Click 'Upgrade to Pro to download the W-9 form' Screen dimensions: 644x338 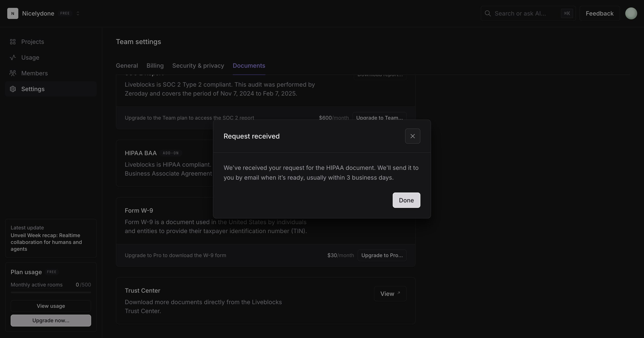click(175, 255)
